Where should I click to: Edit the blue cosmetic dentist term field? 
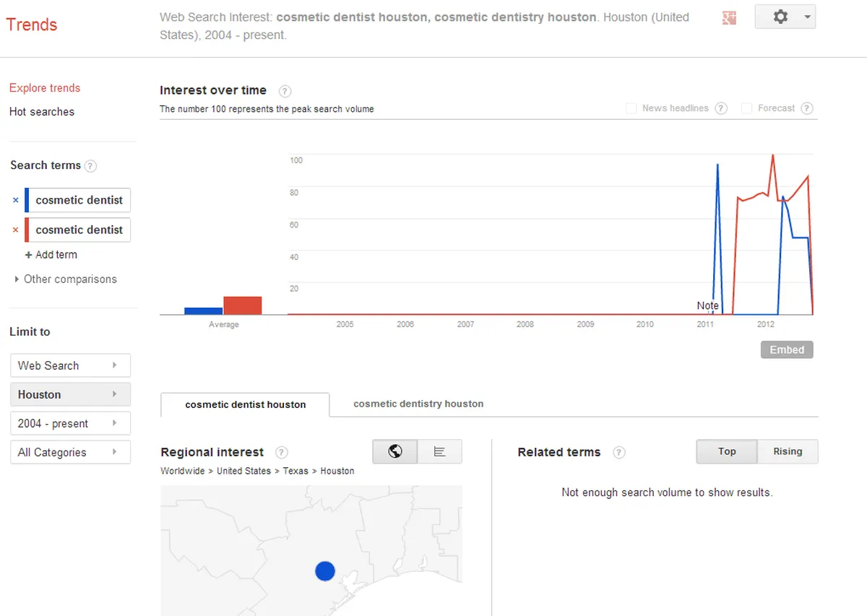[79, 200]
